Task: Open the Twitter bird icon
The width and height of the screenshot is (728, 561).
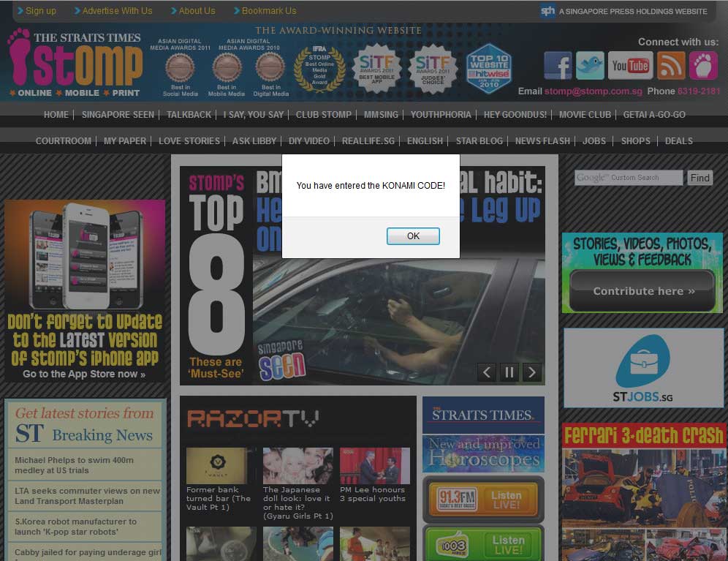Action: (x=590, y=66)
